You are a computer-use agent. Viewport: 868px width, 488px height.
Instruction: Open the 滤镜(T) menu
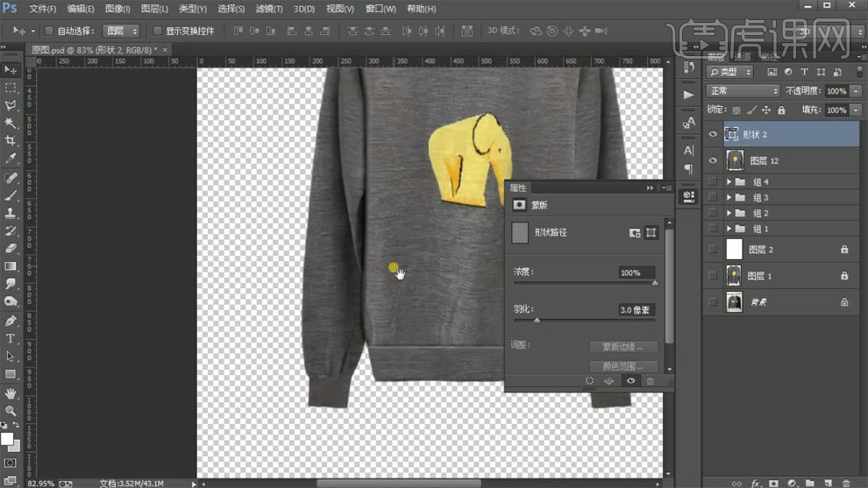pos(269,9)
